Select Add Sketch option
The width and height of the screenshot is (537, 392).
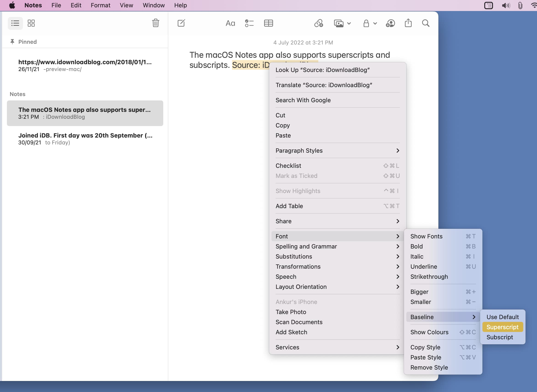pyautogui.click(x=338, y=332)
